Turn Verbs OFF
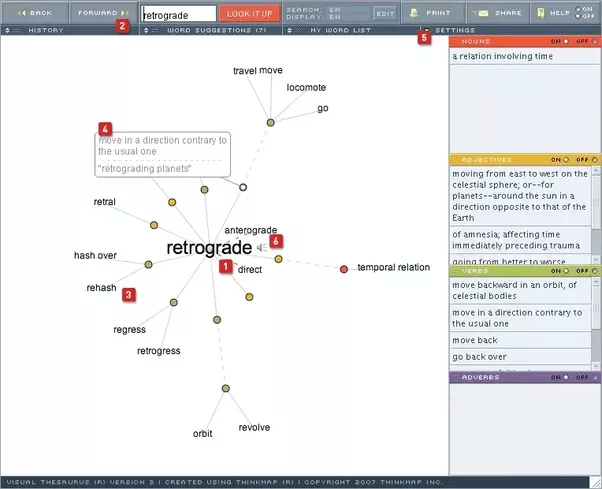602x489 pixels. point(594,271)
